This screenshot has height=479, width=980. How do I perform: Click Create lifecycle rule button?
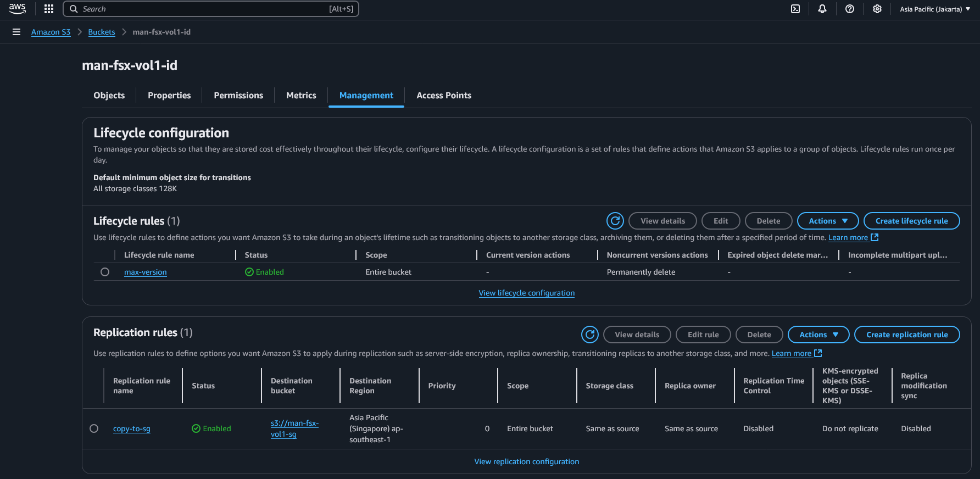tap(912, 221)
